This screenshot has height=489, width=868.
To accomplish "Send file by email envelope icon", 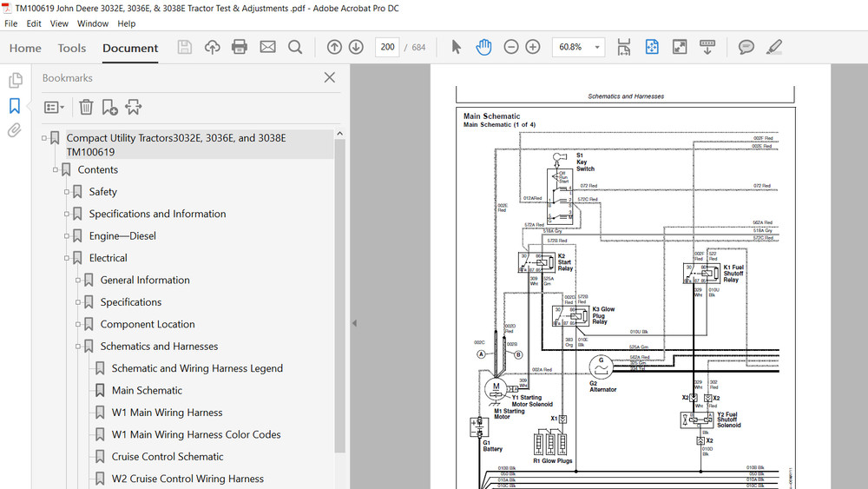I will tap(268, 47).
